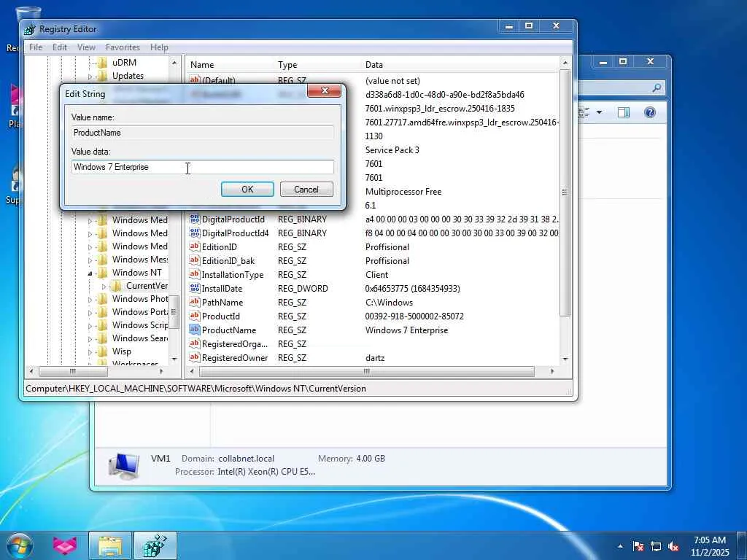Open the Help menu
The height and width of the screenshot is (560, 747).
(x=159, y=47)
